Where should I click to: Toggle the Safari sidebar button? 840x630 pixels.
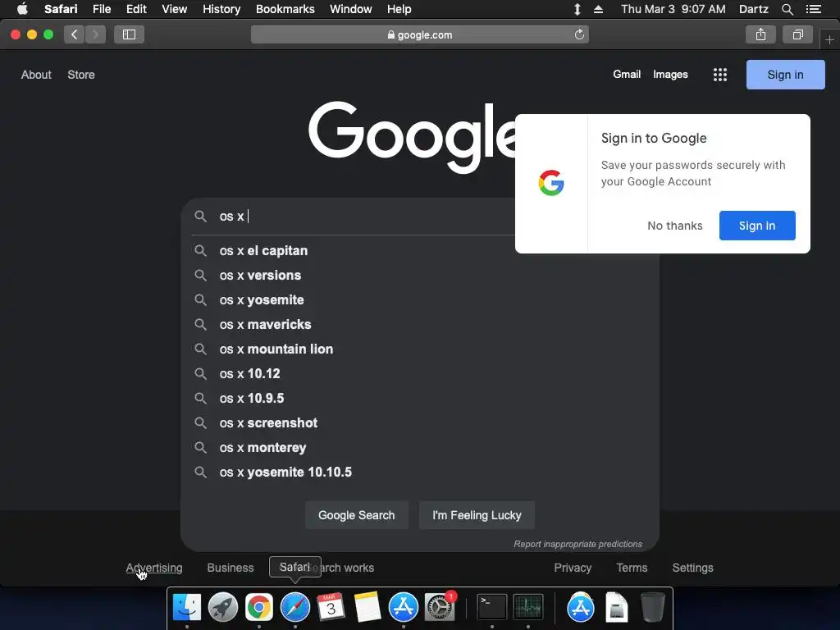[129, 34]
